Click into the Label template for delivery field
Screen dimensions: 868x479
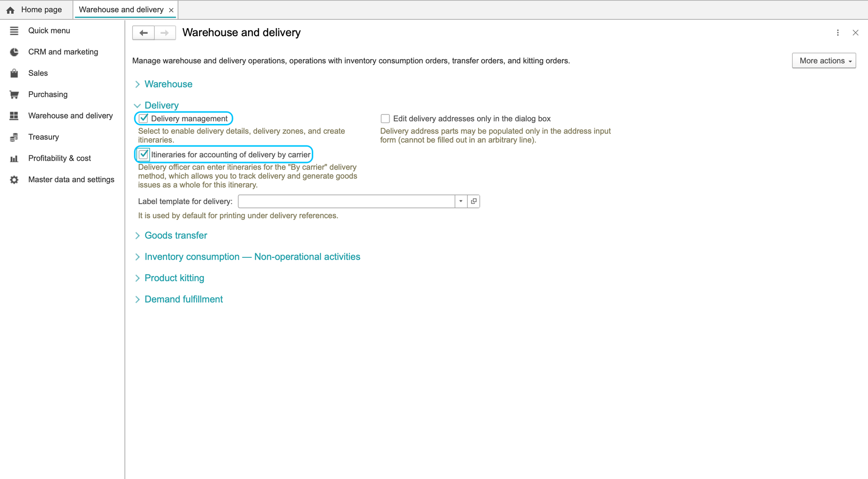[347, 201]
